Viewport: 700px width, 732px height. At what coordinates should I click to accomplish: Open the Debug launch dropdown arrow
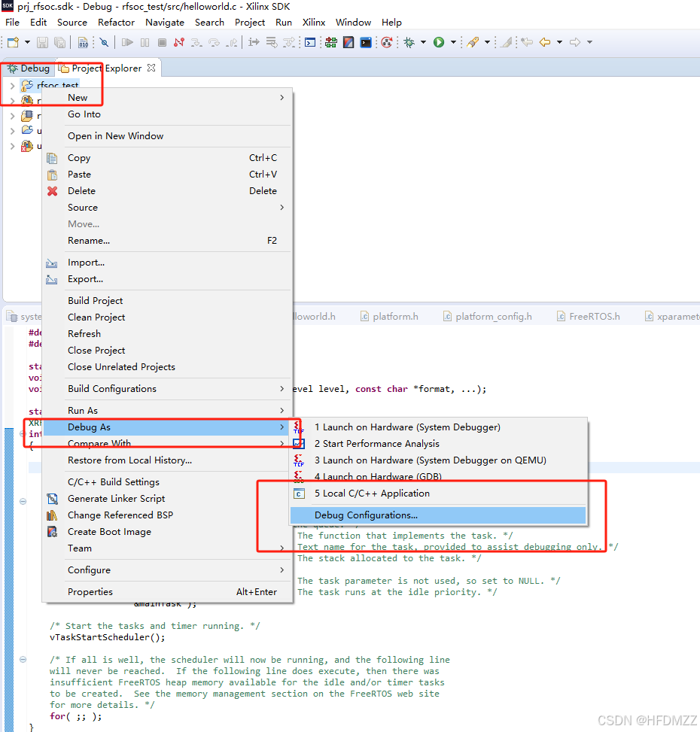click(423, 42)
